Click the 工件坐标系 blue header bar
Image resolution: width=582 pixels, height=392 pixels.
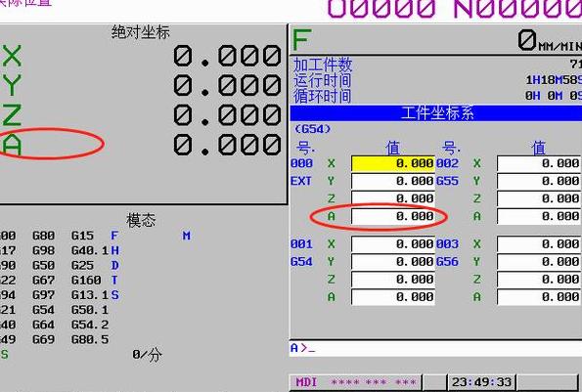click(435, 113)
